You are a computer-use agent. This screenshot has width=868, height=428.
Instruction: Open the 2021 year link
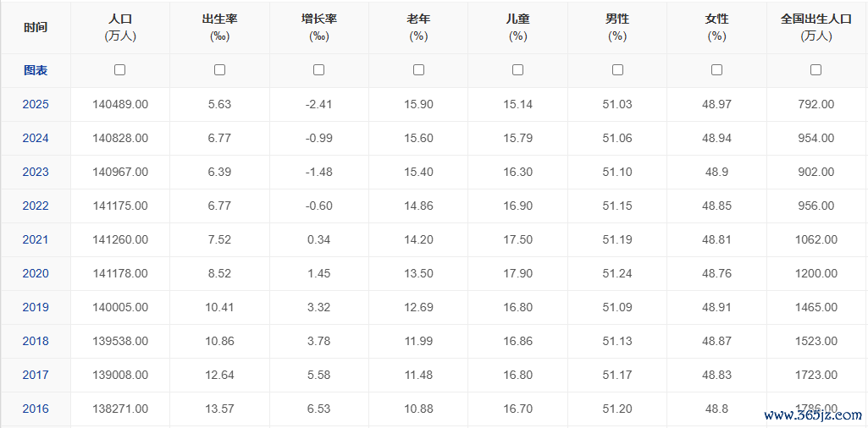coord(36,239)
